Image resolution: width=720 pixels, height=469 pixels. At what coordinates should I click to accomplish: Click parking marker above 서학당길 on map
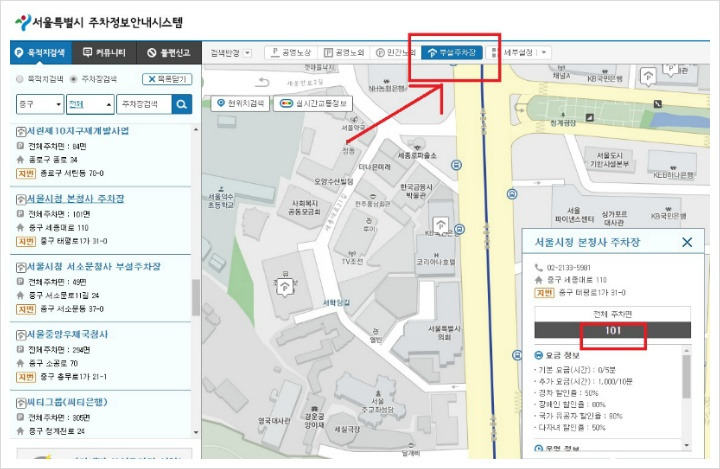[x=285, y=288]
